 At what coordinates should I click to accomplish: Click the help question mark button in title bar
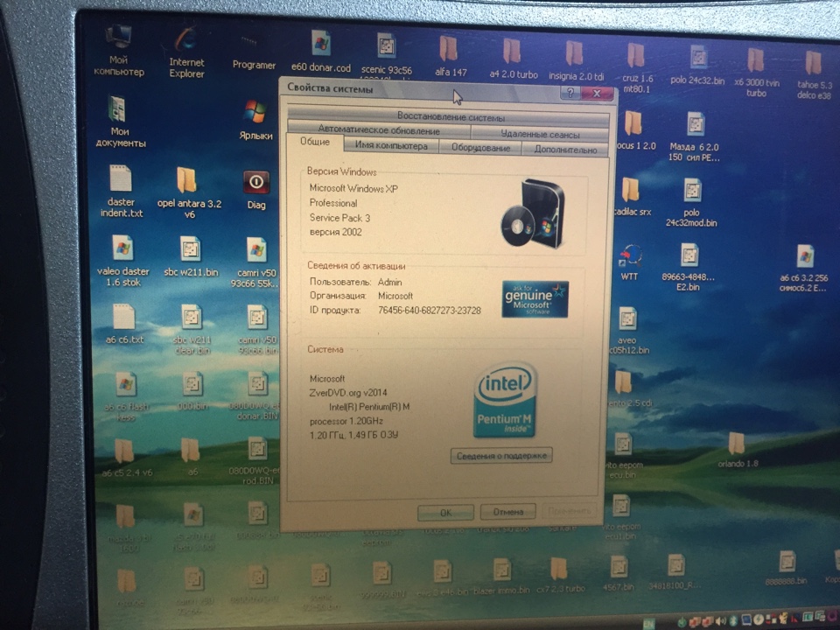coord(570,93)
